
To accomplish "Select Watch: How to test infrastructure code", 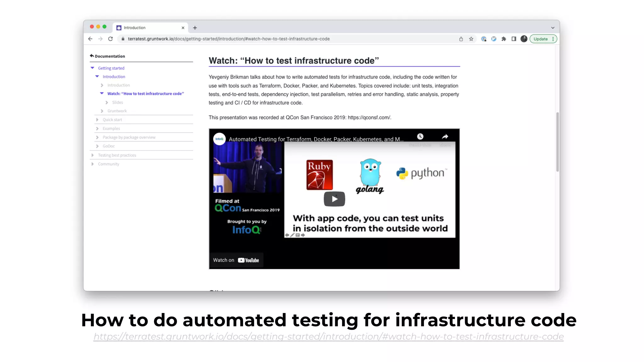I will pos(146,94).
